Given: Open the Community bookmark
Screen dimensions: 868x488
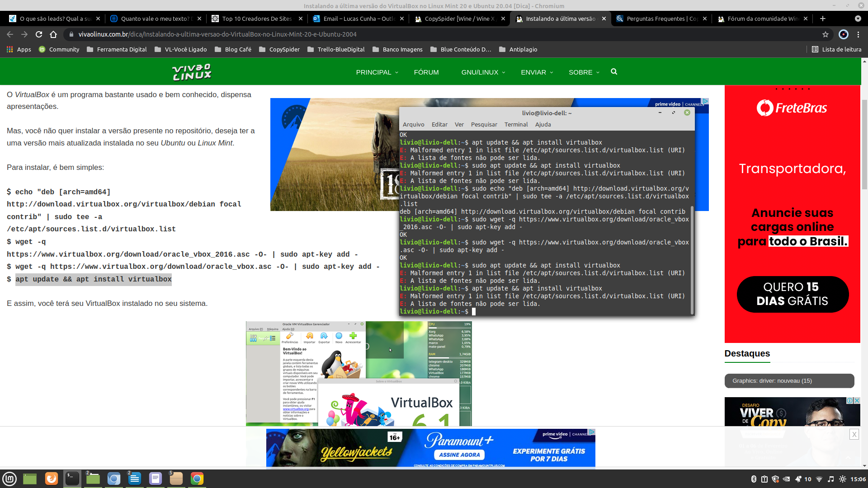Looking at the screenshot, I should pos(59,49).
